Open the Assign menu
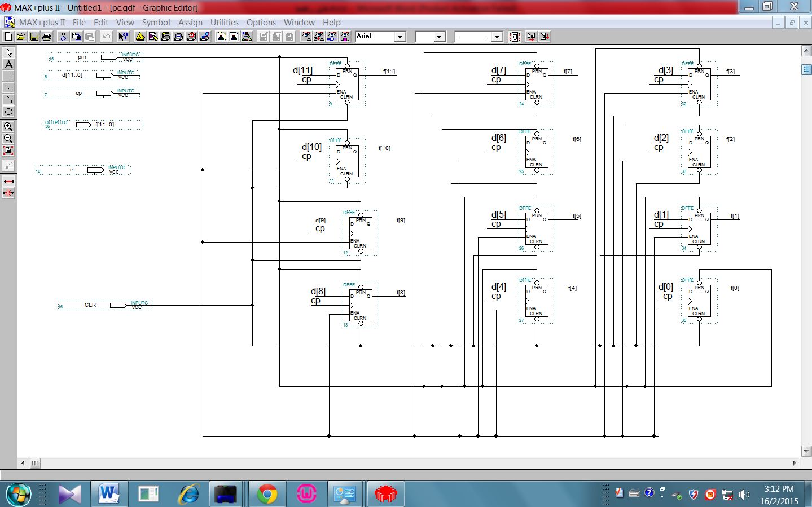 point(190,23)
